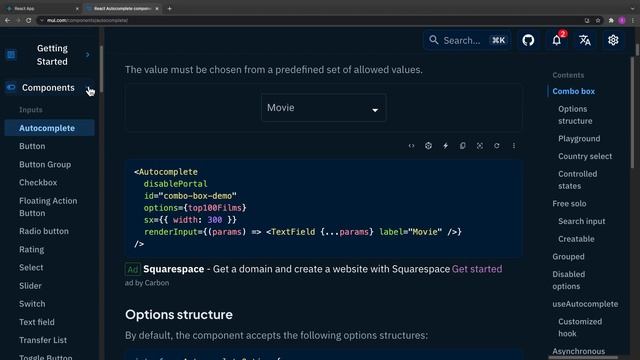Expand the Getting Started chevron

point(87,54)
